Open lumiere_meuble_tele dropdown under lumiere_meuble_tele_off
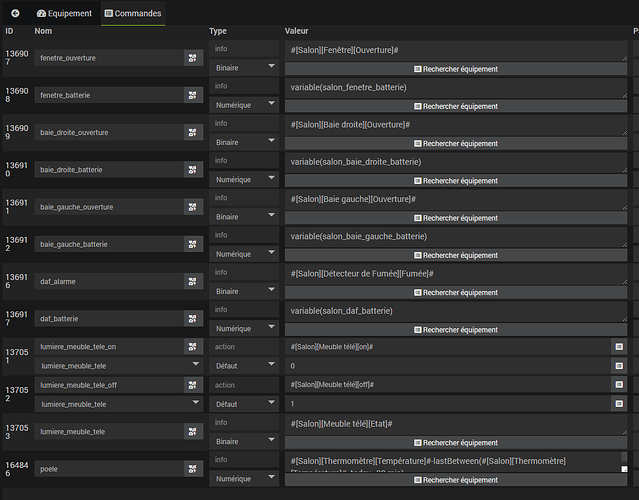The height and width of the screenshot is (500, 639). point(119,404)
